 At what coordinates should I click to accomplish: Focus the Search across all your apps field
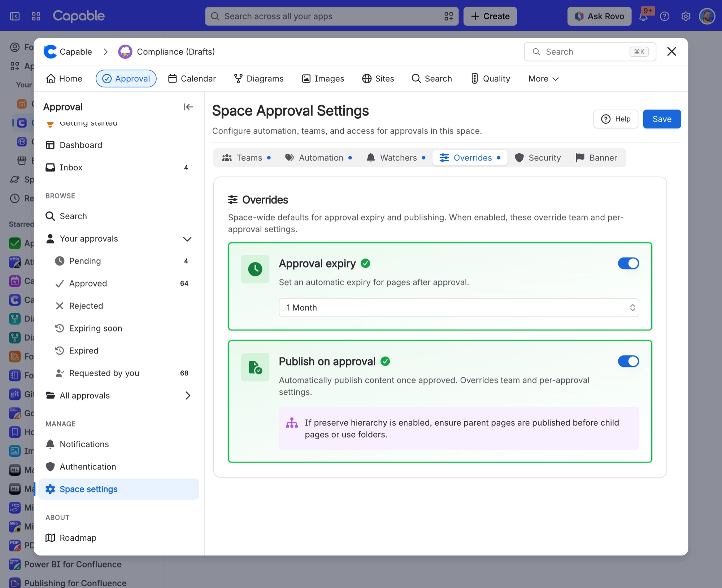click(331, 16)
